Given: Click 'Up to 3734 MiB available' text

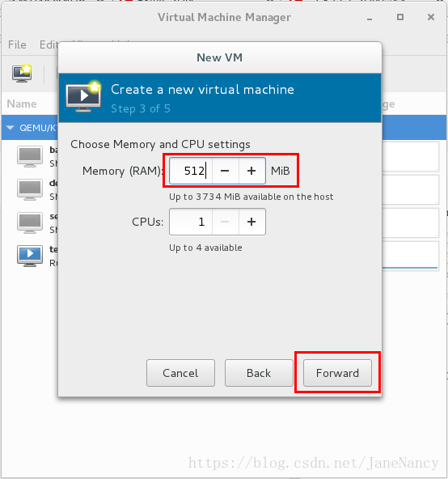Looking at the screenshot, I should tap(251, 197).
